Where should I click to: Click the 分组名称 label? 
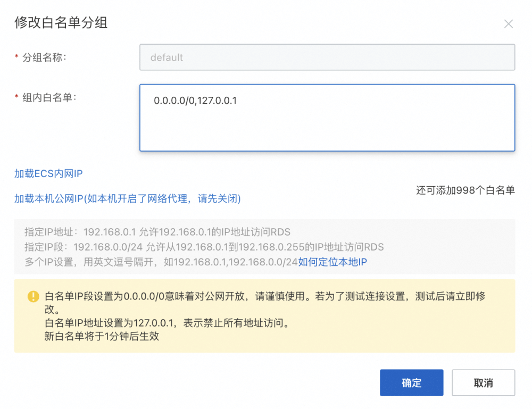44,57
